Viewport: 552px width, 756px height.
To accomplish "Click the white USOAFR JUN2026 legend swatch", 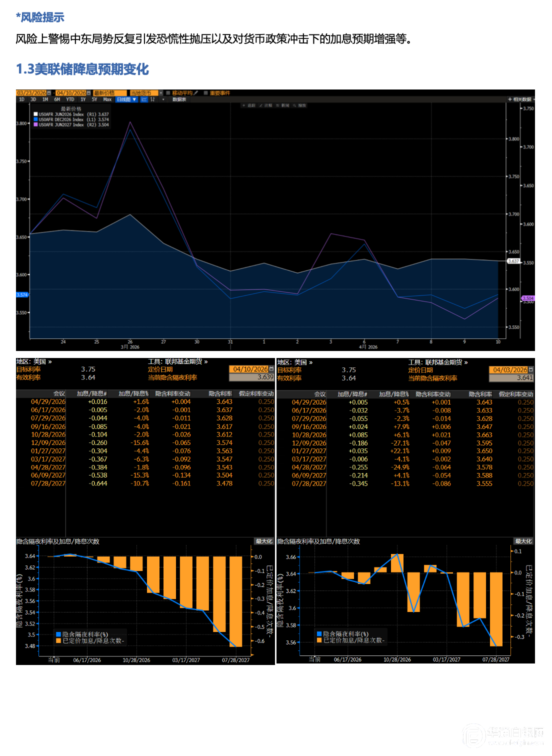I will tap(35, 114).
